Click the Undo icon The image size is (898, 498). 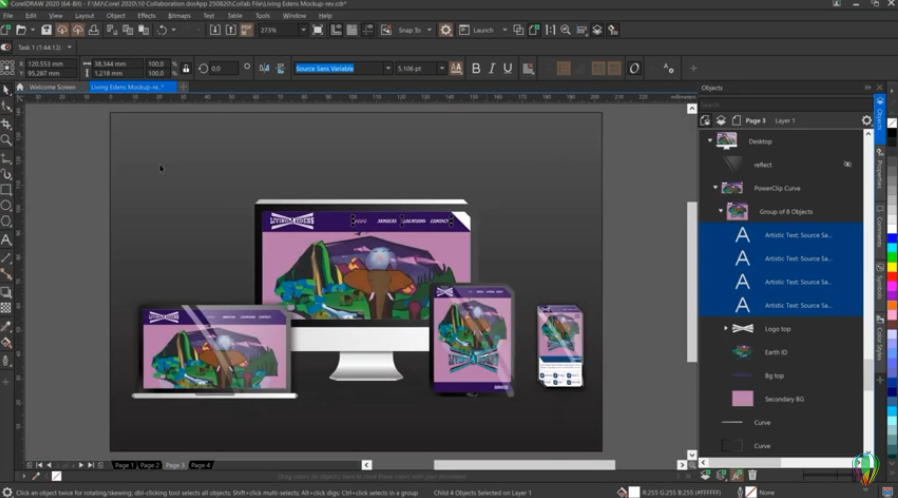point(162,30)
